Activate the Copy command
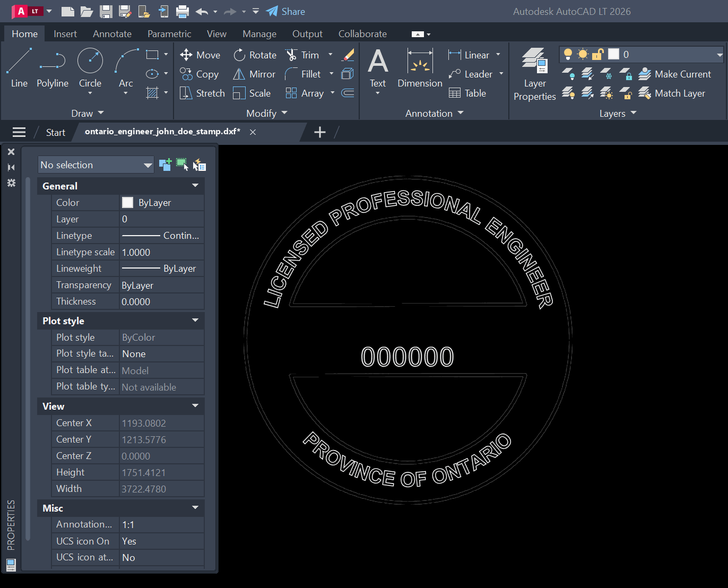Viewport: 728px width, 588px height. click(200, 74)
